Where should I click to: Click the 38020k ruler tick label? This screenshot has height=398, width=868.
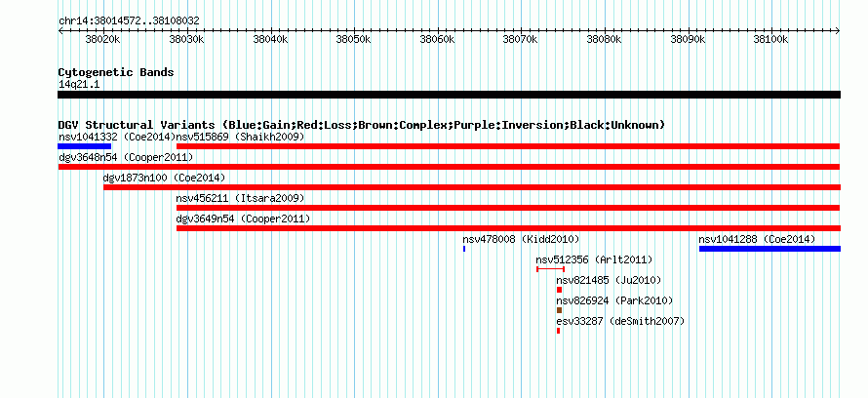[103, 40]
